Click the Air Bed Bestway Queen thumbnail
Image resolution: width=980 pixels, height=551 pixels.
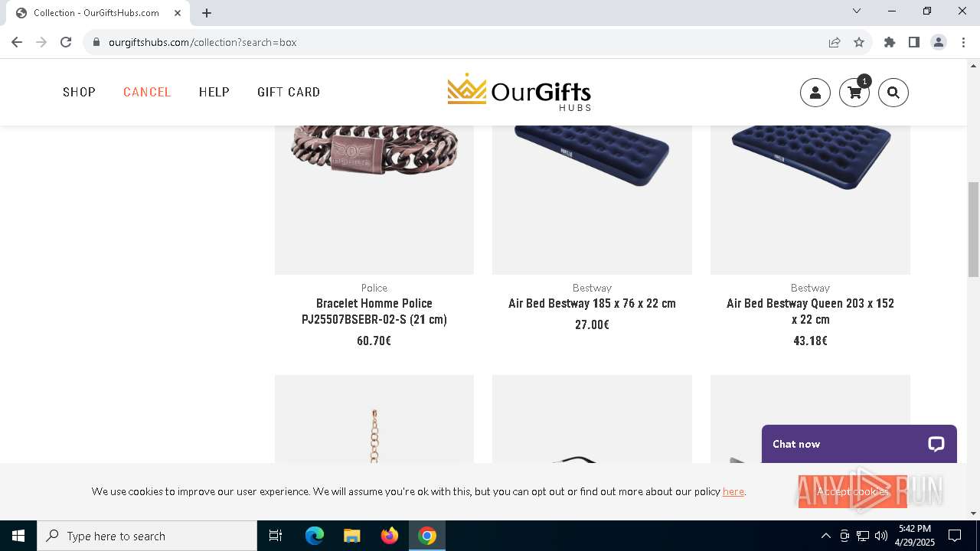(810, 200)
